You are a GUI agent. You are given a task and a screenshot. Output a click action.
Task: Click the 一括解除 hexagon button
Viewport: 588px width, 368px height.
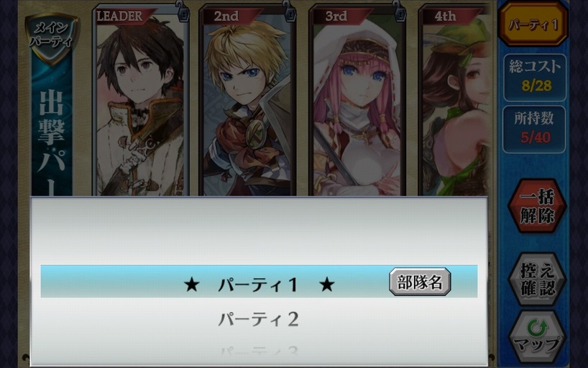pos(537,207)
